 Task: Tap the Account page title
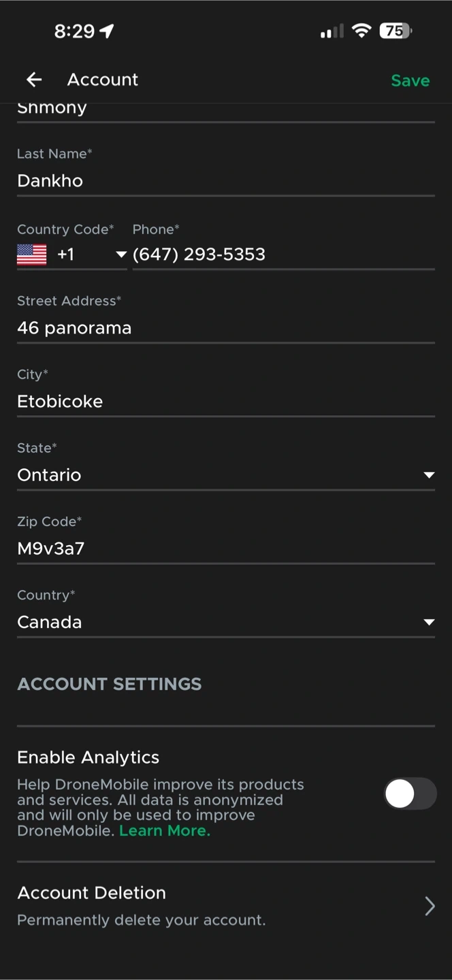(103, 80)
